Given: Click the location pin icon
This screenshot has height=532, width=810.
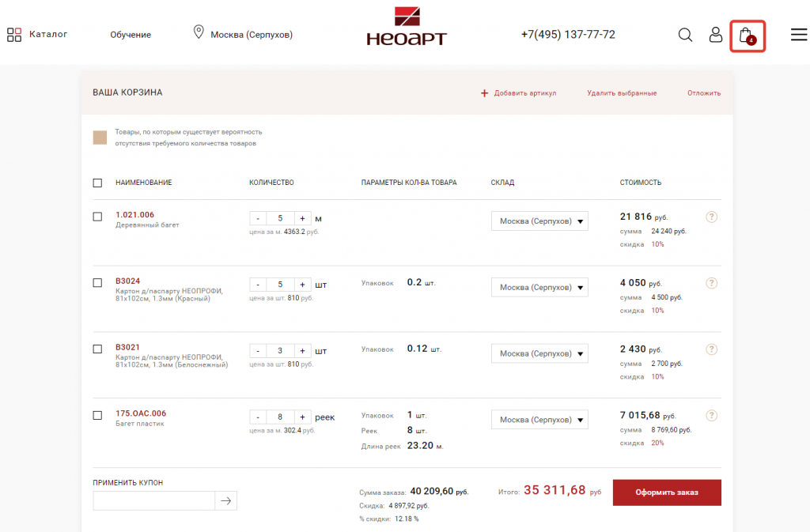Looking at the screenshot, I should [x=199, y=32].
